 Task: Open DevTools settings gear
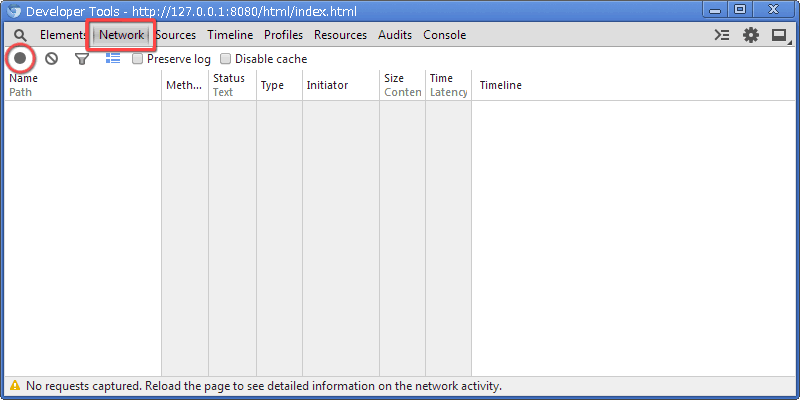(751, 35)
